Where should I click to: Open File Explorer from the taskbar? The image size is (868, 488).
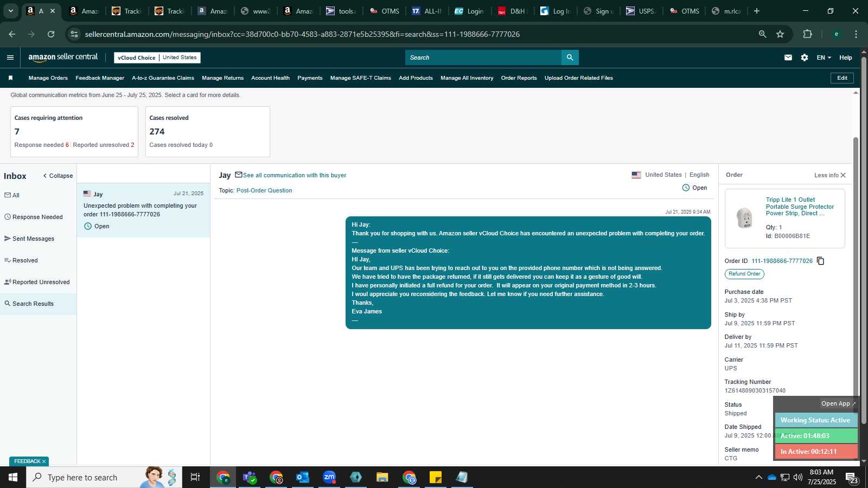pyautogui.click(x=382, y=477)
